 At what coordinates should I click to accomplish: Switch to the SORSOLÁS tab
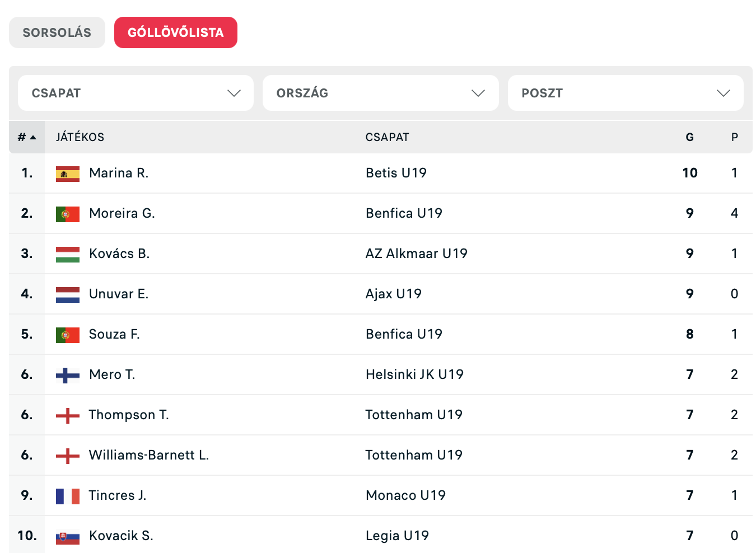pyautogui.click(x=57, y=32)
